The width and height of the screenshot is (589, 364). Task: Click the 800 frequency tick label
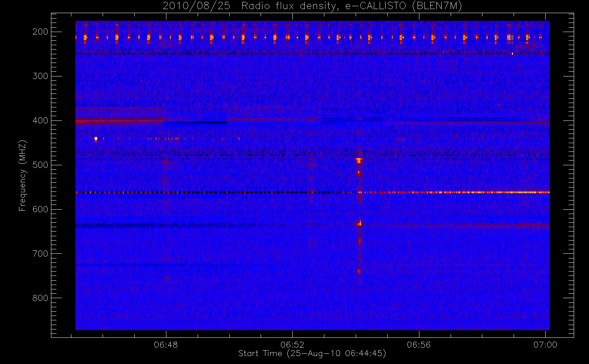coord(40,298)
